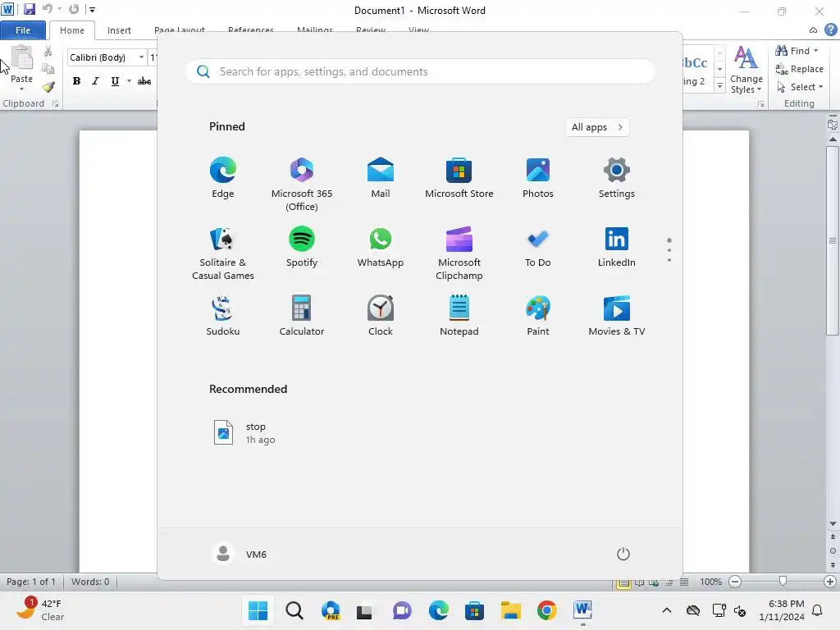Open Change Styles dropdown
This screenshot has width=840, height=630.
click(746, 71)
